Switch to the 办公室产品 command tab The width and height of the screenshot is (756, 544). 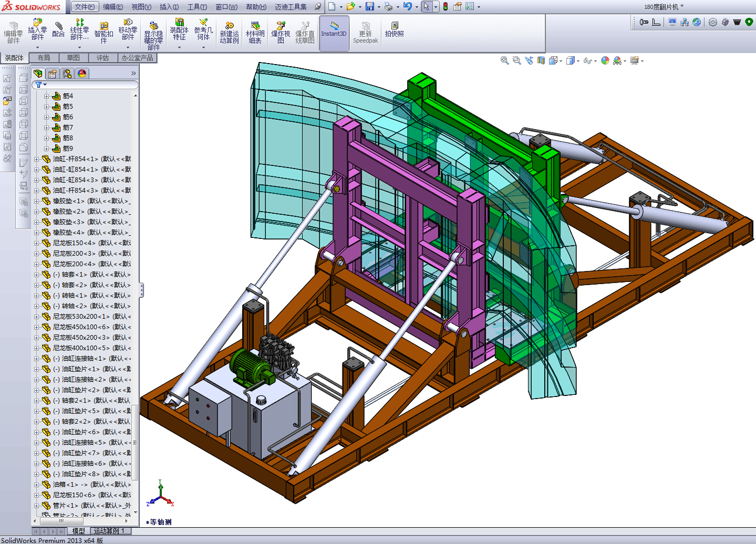pos(138,58)
